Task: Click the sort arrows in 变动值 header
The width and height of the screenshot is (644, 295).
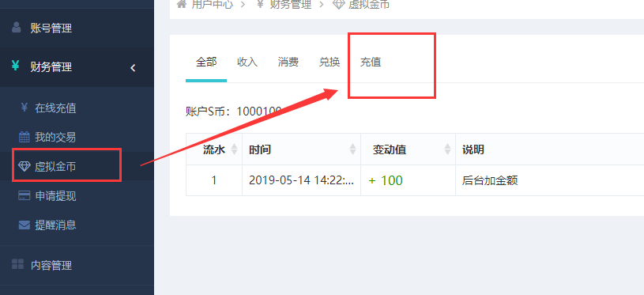Action: coord(448,149)
